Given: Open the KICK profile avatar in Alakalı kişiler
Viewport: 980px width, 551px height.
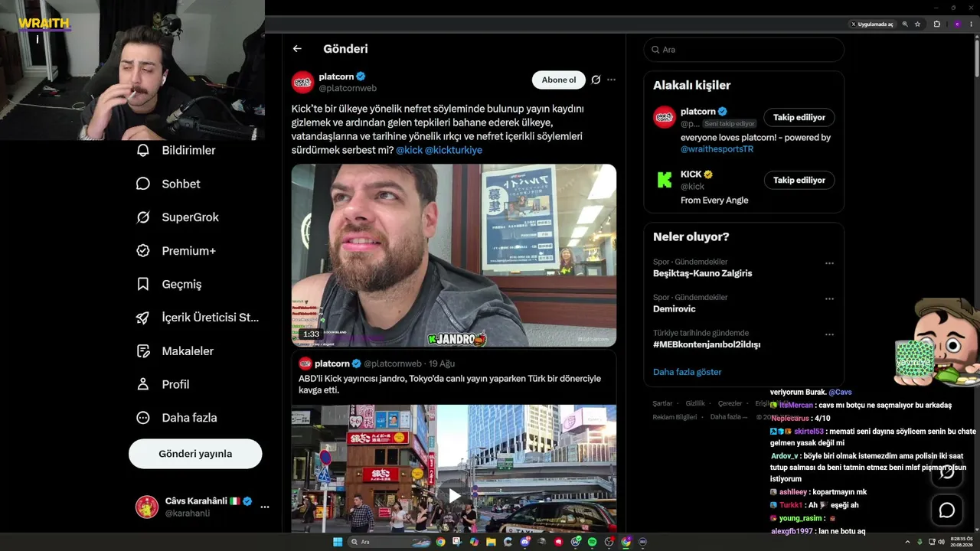Looking at the screenshot, I should pyautogui.click(x=665, y=181).
